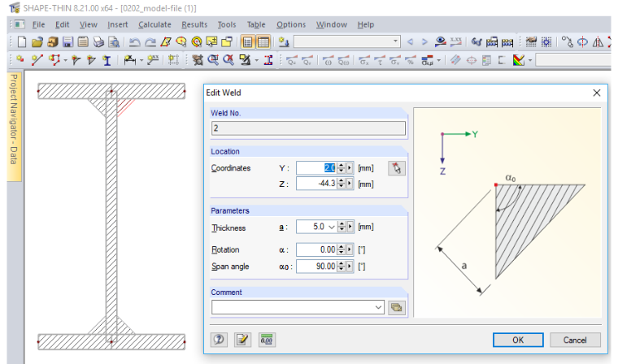Screen dimensions: 618x364
Task: Go to previous load case arrow
Action: [411, 41]
